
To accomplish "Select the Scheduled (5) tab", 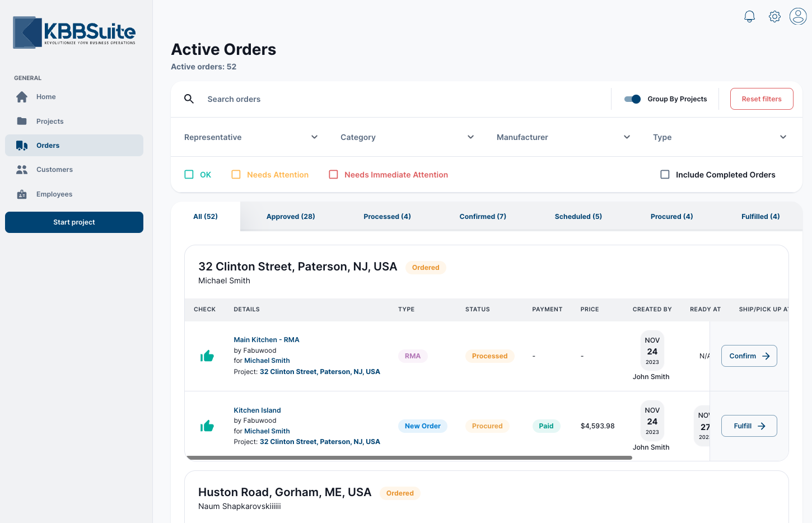I will (578, 217).
